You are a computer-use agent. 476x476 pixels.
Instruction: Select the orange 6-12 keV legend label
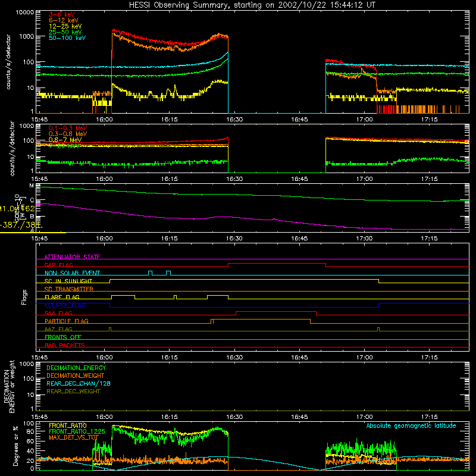(x=64, y=20)
